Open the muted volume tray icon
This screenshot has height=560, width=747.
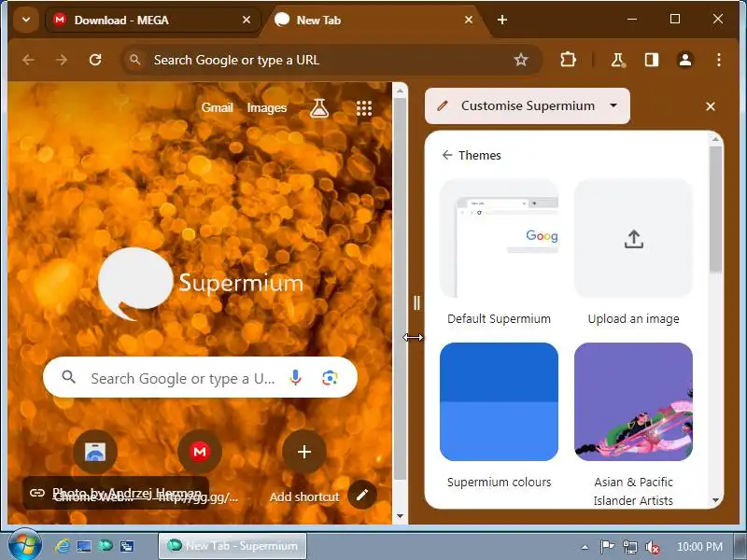[x=652, y=547]
